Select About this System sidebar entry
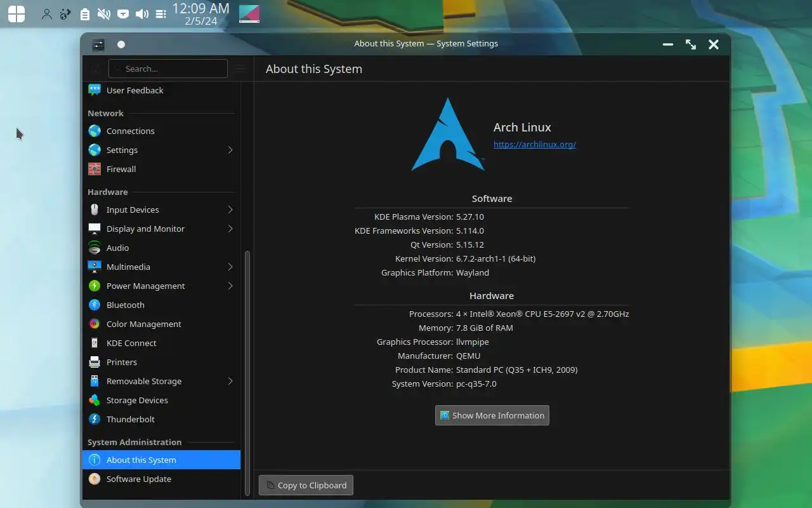 (x=161, y=460)
